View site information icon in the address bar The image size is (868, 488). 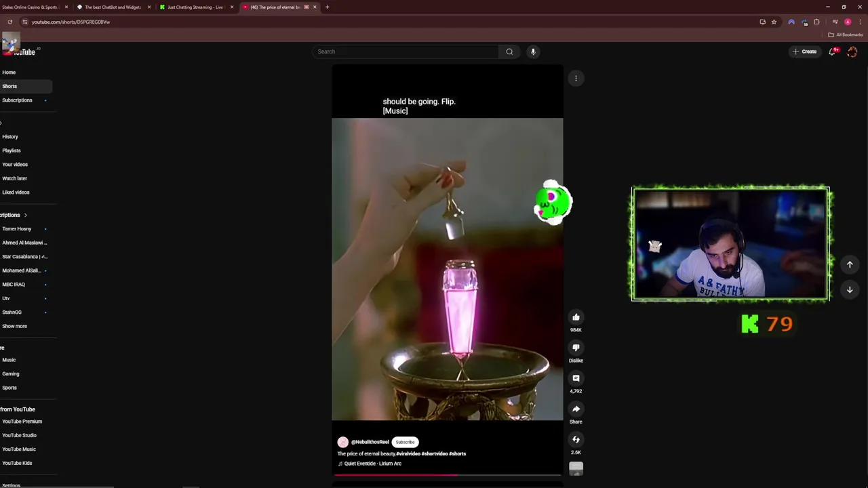click(x=24, y=22)
